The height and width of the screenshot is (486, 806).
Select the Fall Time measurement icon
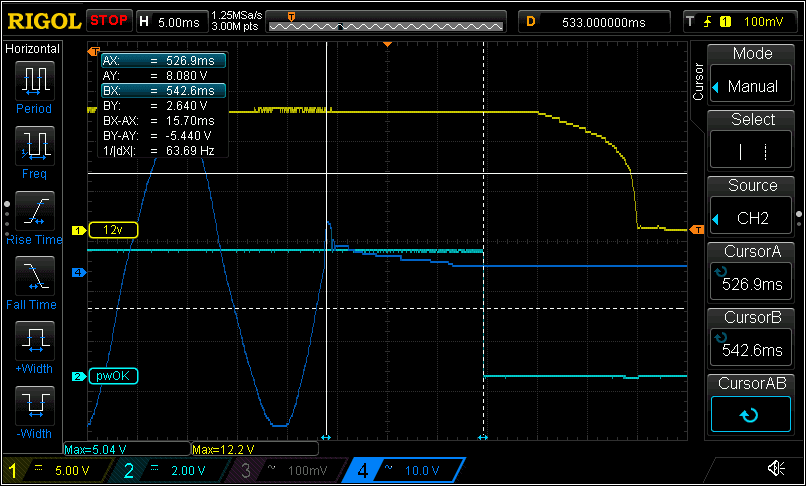34,276
